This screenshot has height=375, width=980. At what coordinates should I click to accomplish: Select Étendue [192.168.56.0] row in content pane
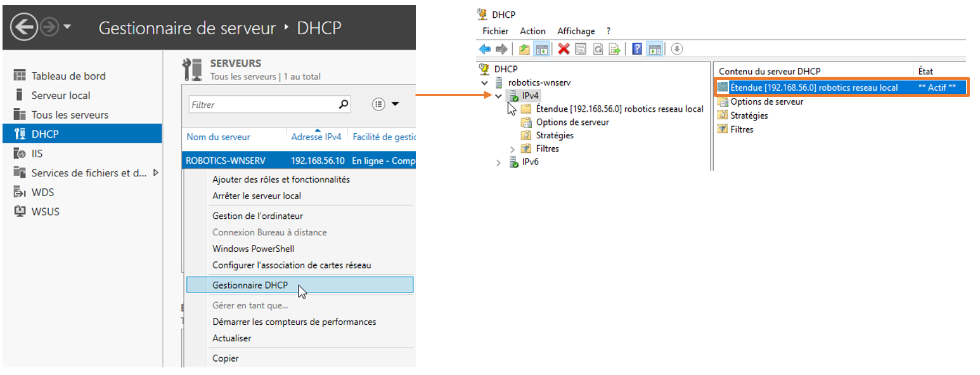(x=842, y=88)
